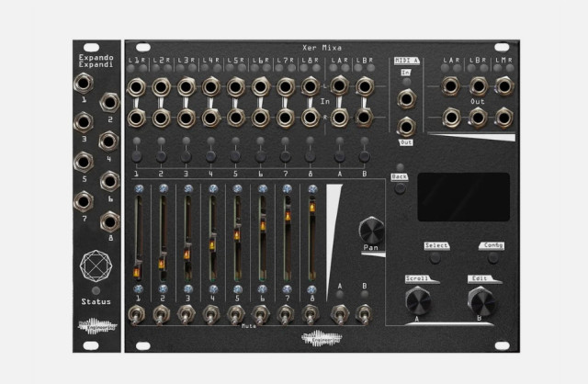This screenshot has height=384, width=588.
Task: Flip the channel 8 mute toggle switch
Action: (311, 315)
